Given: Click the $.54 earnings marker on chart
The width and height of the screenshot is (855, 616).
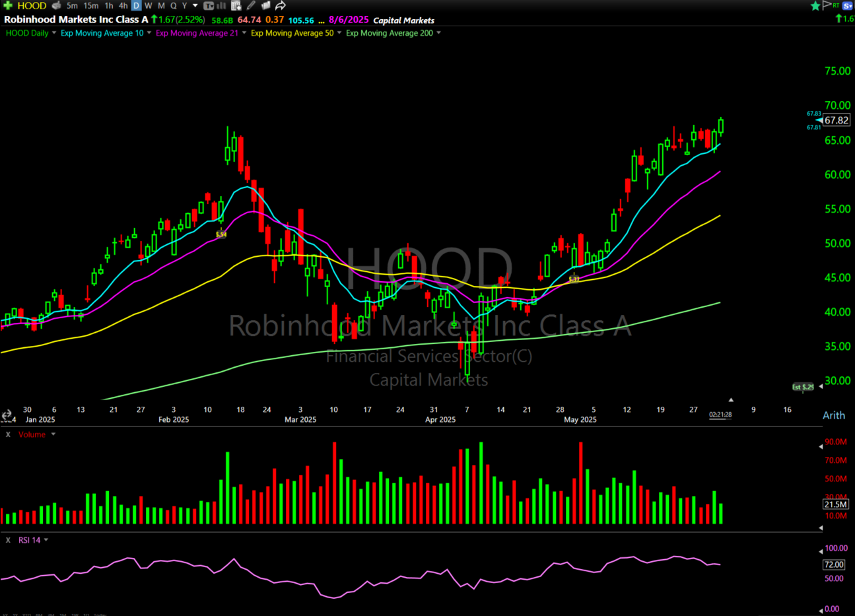Looking at the screenshot, I should point(221,234).
